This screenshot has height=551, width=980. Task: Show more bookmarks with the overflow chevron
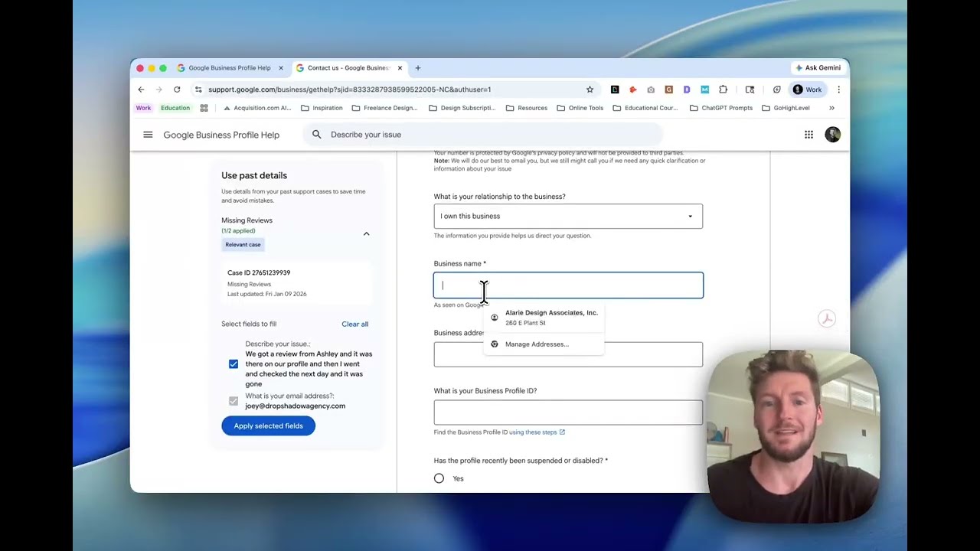[831, 108]
